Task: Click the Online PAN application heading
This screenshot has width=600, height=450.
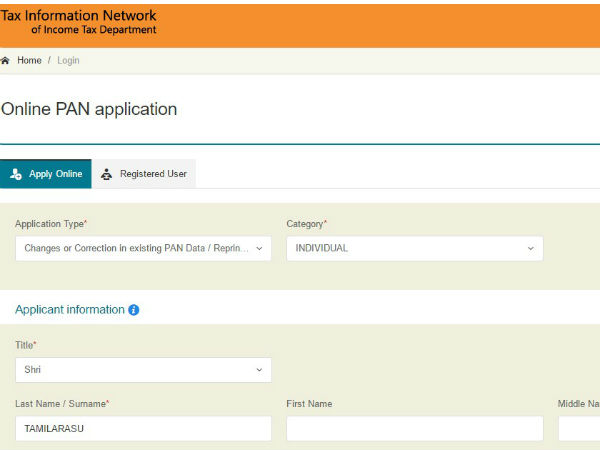Action: coord(89,109)
